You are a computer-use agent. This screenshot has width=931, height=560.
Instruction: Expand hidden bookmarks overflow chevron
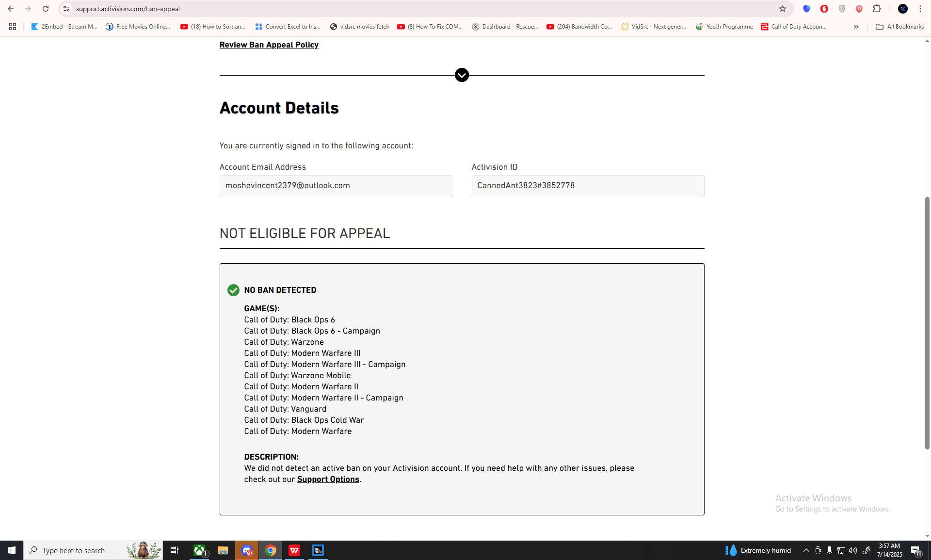point(856,27)
